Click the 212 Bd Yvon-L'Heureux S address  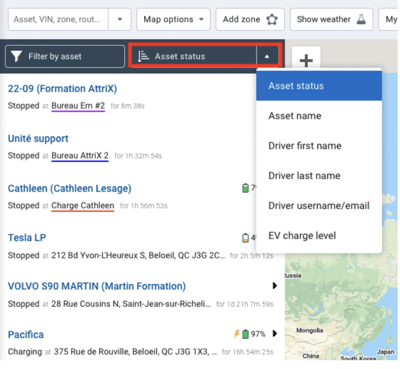pyautogui.click(x=138, y=255)
